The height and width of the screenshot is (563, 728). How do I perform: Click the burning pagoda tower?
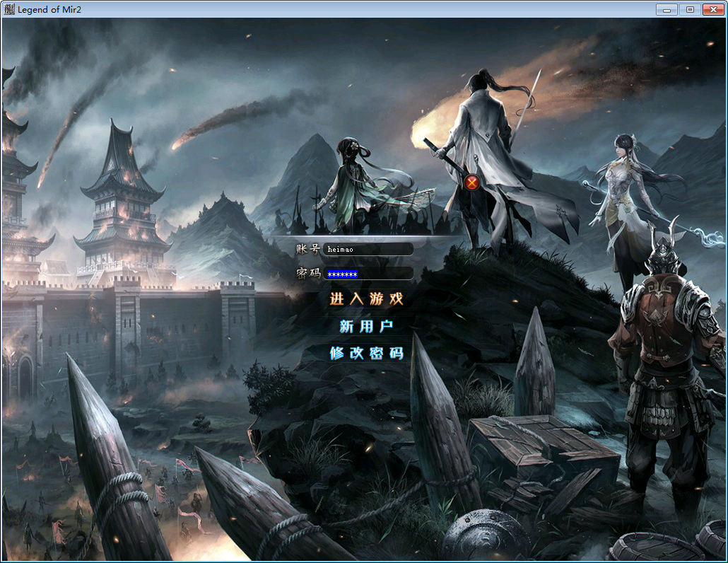[x=122, y=198]
